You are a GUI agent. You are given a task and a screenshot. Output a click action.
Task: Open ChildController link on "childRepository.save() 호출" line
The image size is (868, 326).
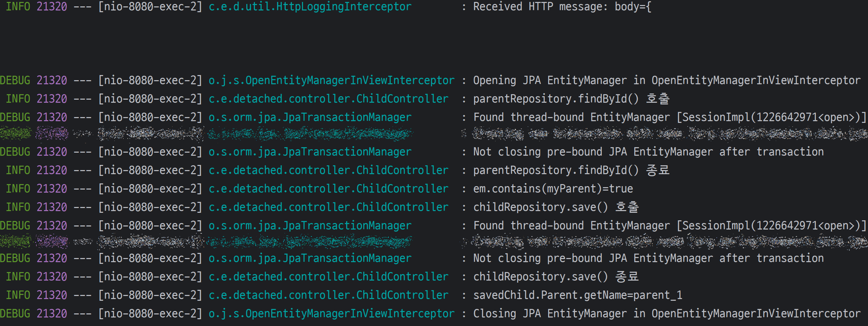[x=329, y=207]
